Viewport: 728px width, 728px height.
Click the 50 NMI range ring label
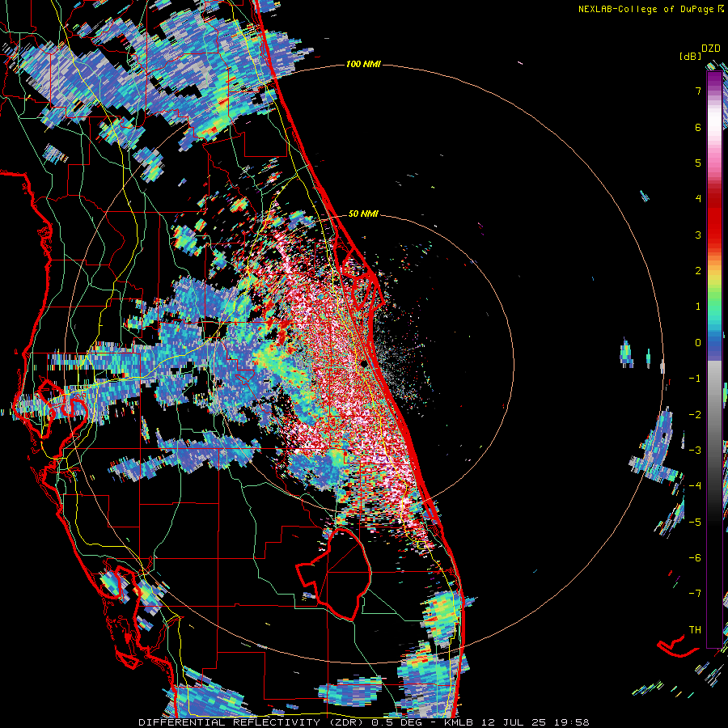pyautogui.click(x=363, y=214)
